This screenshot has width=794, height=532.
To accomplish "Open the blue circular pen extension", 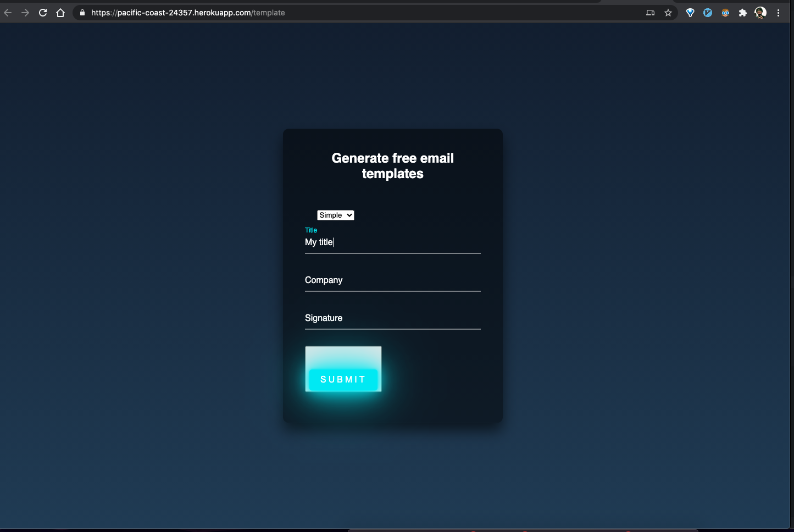I will pos(708,13).
